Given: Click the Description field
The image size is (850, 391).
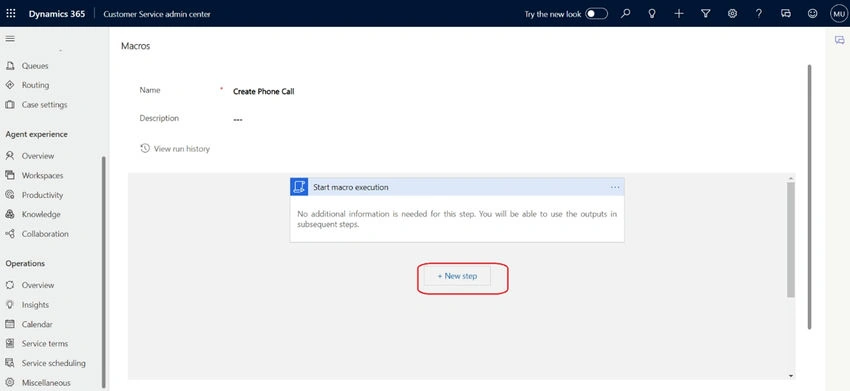Looking at the screenshot, I should [x=238, y=119].
